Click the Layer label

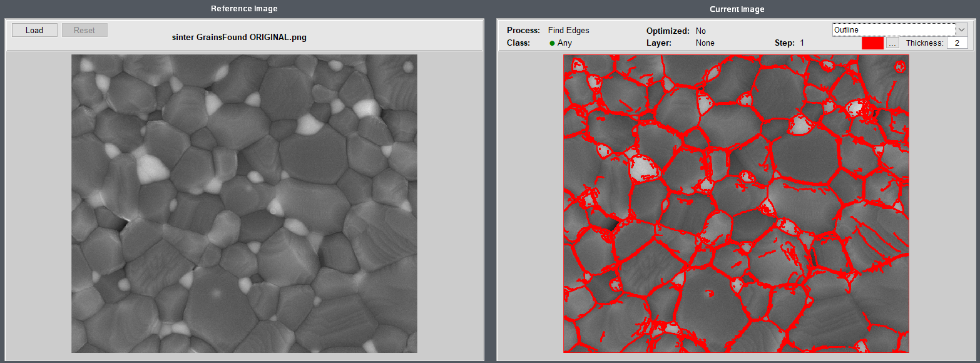(658, 43)
